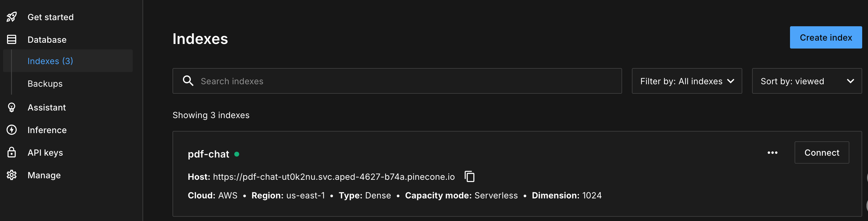Click the chevron on Sort by dropdown
Viewport: 868px width, 221px height.
tap(850, 81)
